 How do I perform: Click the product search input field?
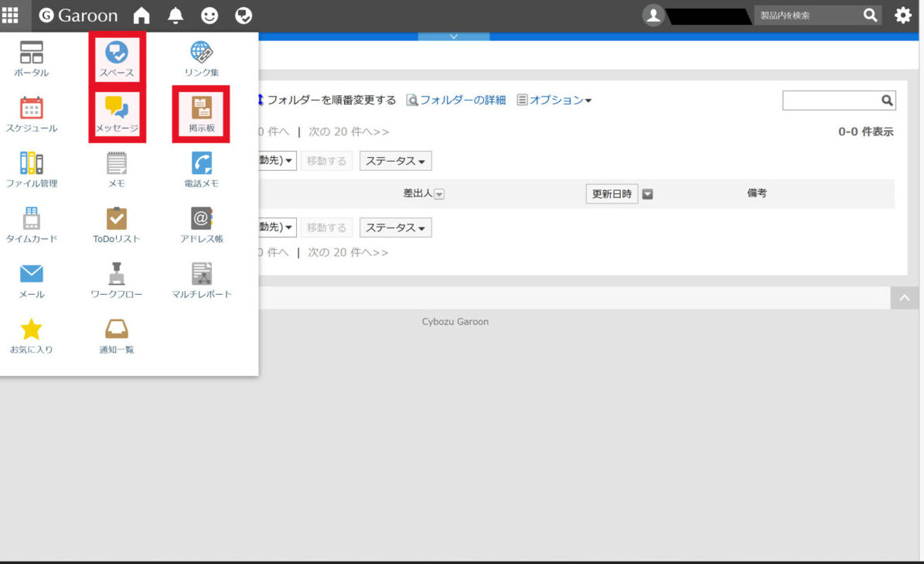[x=804, y=15]
